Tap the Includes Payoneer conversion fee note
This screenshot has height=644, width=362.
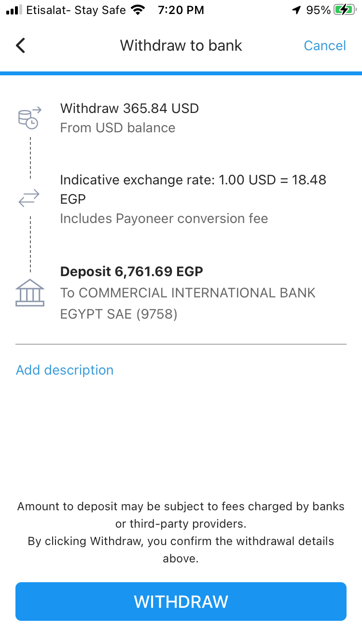pyautogui.click(x=164, y=219)
